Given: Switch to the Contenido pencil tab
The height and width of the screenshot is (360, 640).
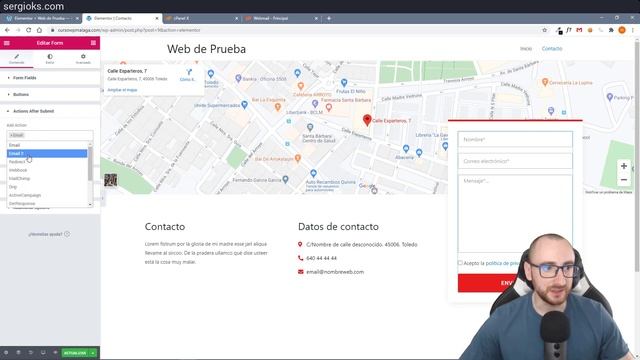Looking at the screenshot, I should point(17,59).
